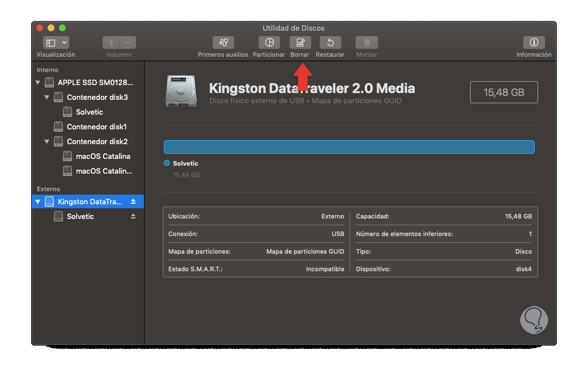Image resolution: width=588 pixels, height=387 pixels.
Task: Collapse the Kingston DataTraveler disk node
Action: pos(38,201)
